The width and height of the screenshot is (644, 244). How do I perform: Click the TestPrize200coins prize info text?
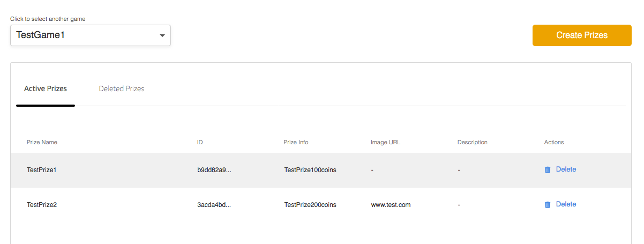310,205
